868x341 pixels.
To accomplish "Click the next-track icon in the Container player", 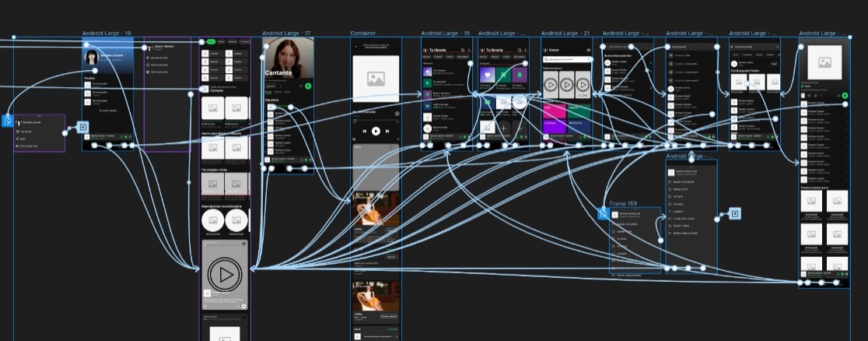I will [x=387, y=132].
